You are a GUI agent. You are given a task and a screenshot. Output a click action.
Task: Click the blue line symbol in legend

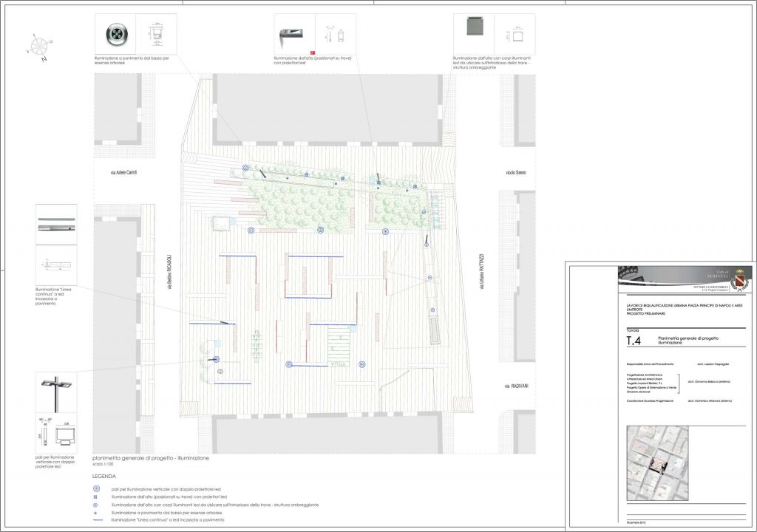(x=96, y=521)
